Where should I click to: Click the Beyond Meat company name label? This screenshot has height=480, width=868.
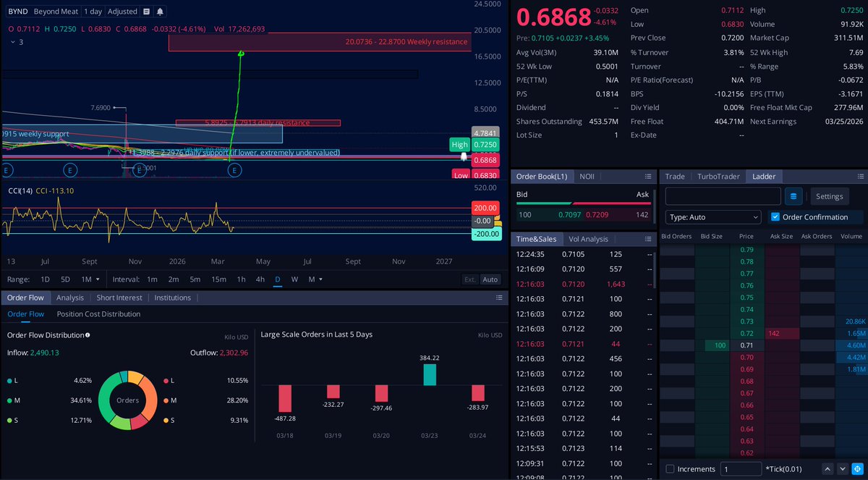point(56,12)
